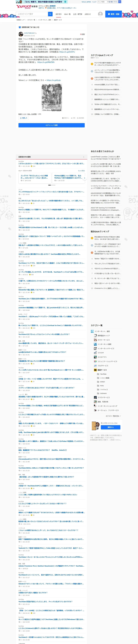Click the ツイキャス folder icon
This screenshot has width=138, height=644.
(98, 390)
